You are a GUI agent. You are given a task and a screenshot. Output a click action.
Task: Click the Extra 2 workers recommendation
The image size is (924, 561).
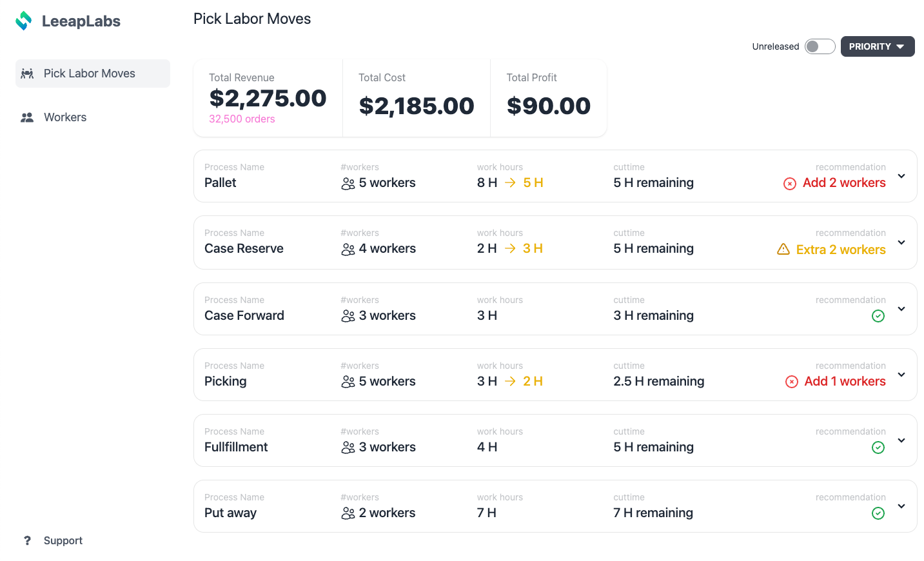[841, 250]
